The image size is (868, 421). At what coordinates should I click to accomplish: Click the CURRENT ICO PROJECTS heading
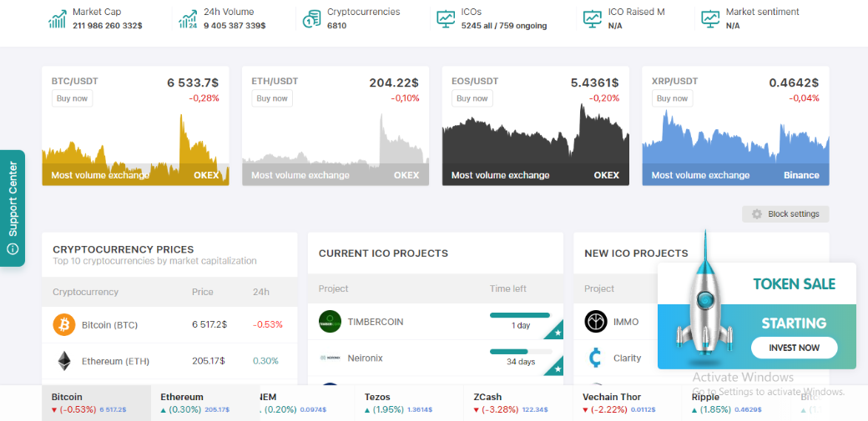tap(383, 253)
